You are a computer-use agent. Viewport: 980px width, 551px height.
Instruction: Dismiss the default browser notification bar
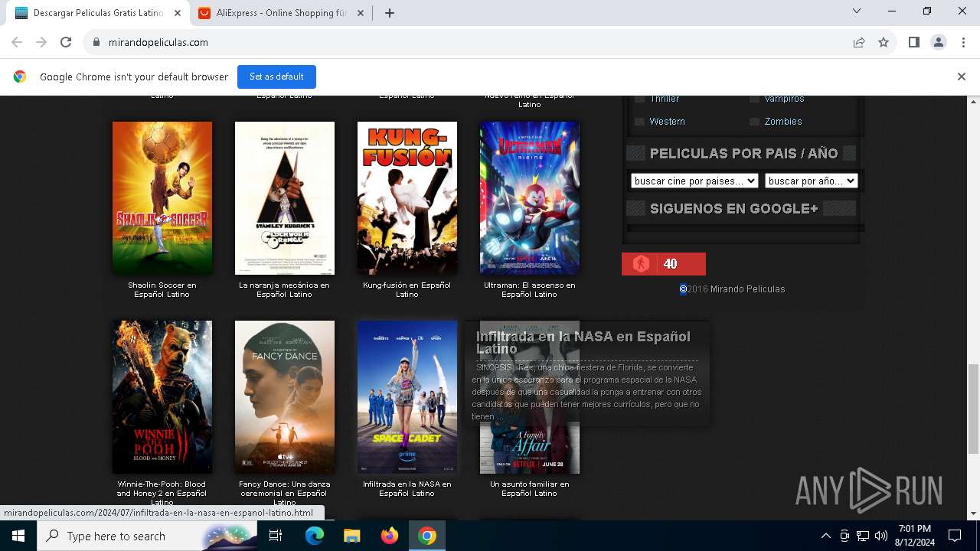(961, 77)
